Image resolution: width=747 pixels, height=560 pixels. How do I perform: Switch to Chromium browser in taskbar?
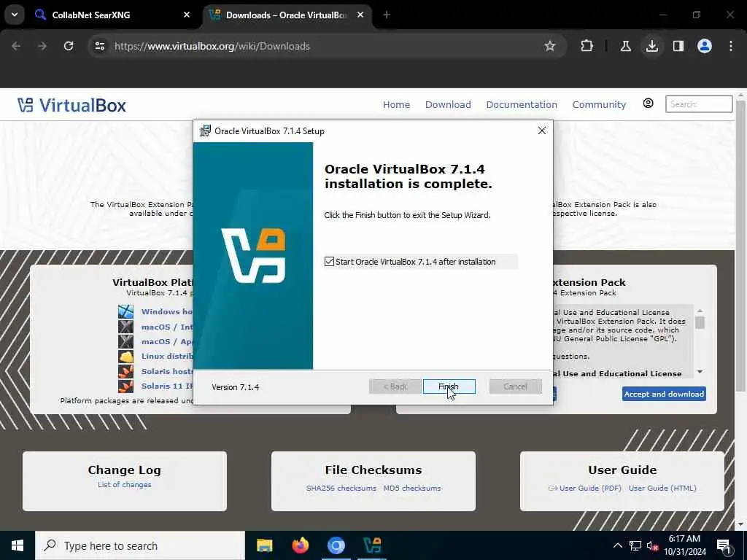pyautogui.click(x=336, y=545)
